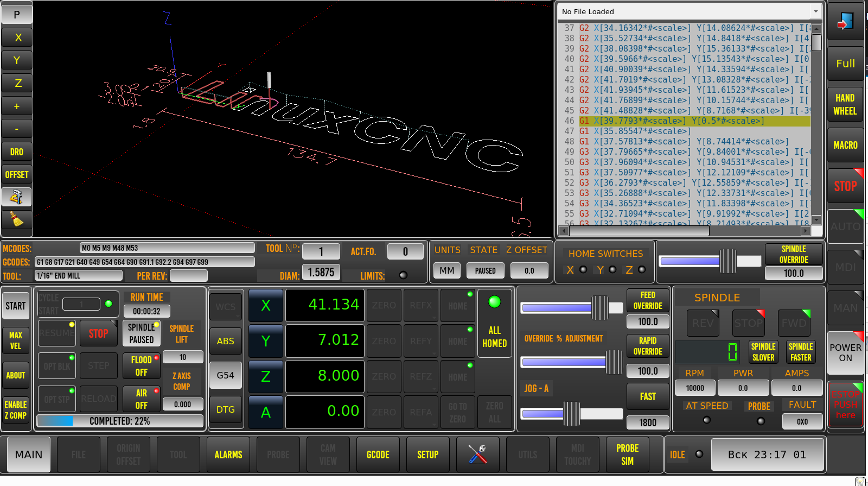Screen dimensions: 868x486
Task: Zoom in with the plus view button
Action: click(x=16, y=106)
